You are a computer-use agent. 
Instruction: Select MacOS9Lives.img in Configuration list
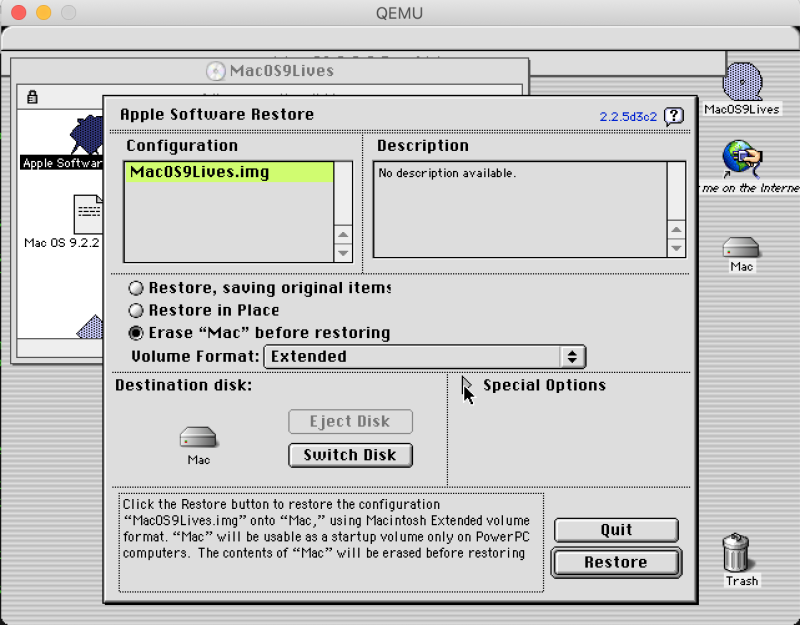click(x=229, y=172)
